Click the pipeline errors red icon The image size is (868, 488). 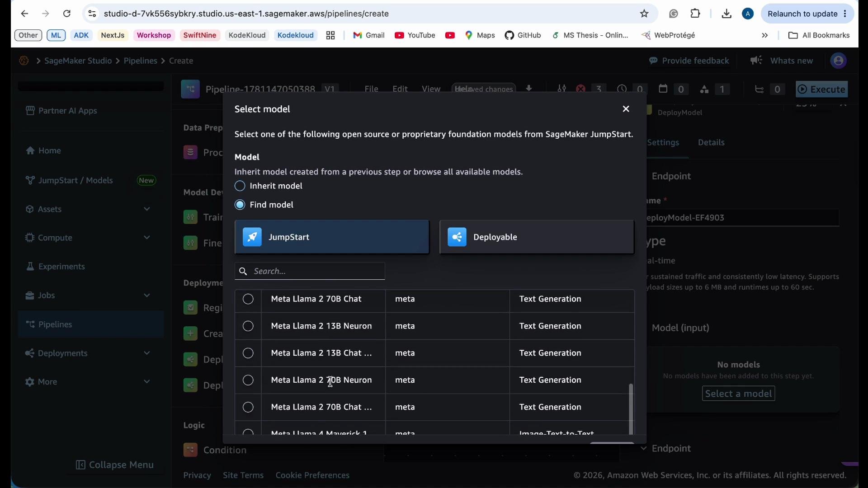[x=581, y=89]
